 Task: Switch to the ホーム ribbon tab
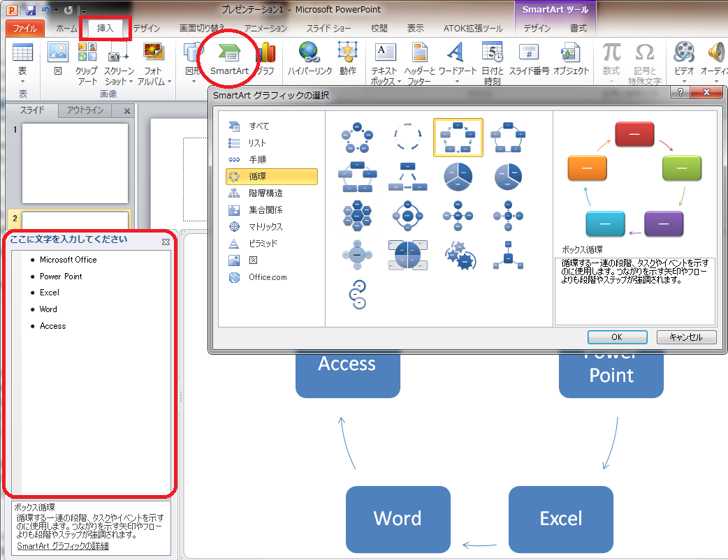(66, 29)
